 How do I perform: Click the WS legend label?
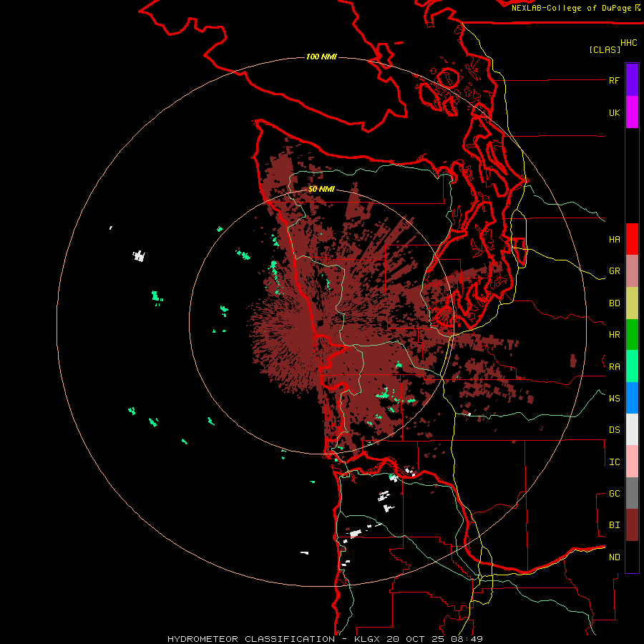tap(614, 398)
